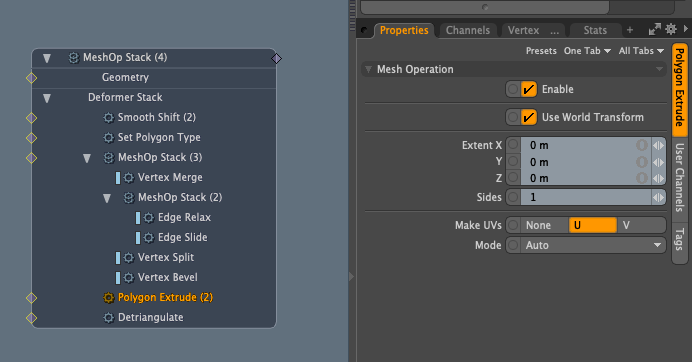Toggle Use World Transform checkbox

pos(528,117)
